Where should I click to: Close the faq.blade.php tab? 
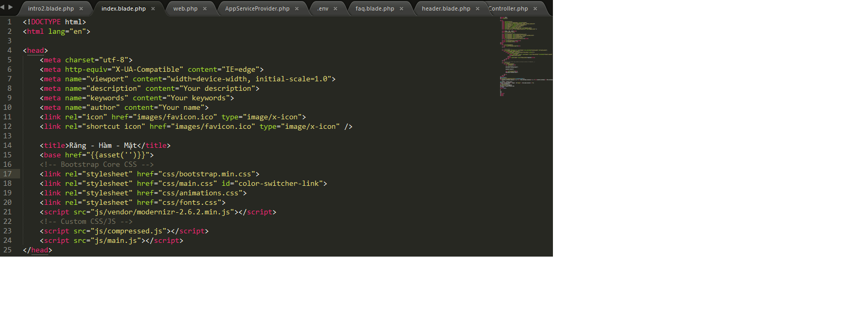coord(401,8)
